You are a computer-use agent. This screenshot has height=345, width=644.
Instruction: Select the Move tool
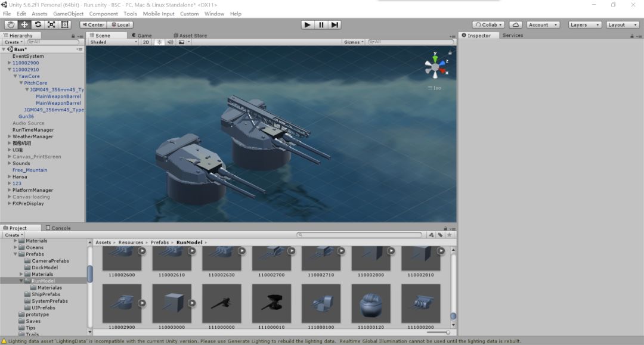coord(24,24)
